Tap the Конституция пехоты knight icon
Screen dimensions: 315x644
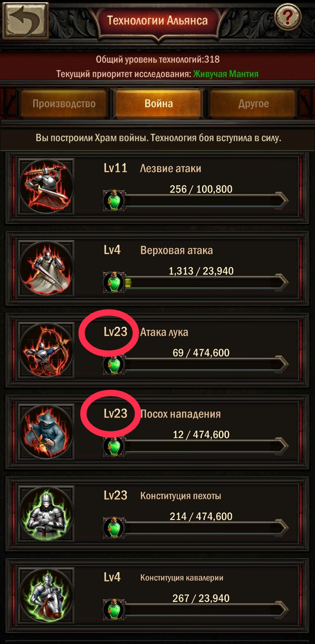(46, 514)
